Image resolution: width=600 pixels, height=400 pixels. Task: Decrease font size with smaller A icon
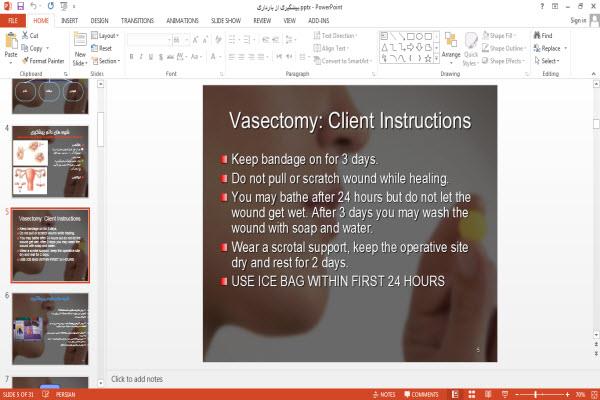pyautogui.click(x=205, y=40)
